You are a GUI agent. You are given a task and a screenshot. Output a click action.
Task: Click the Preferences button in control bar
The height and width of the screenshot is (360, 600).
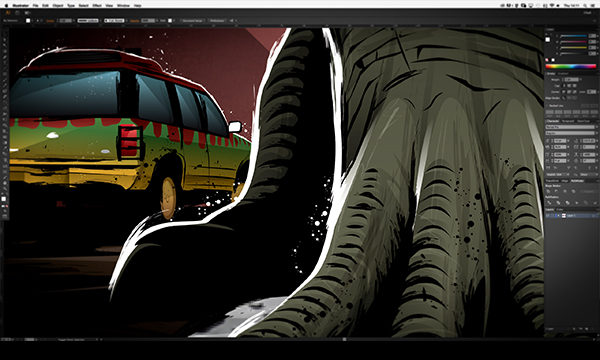pos(217,21)
